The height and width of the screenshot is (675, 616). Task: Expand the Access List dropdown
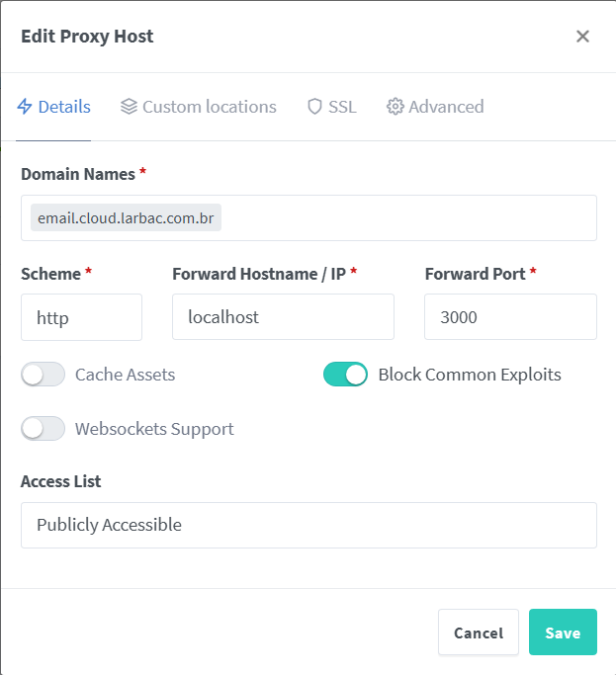click(x=308, y=525)
